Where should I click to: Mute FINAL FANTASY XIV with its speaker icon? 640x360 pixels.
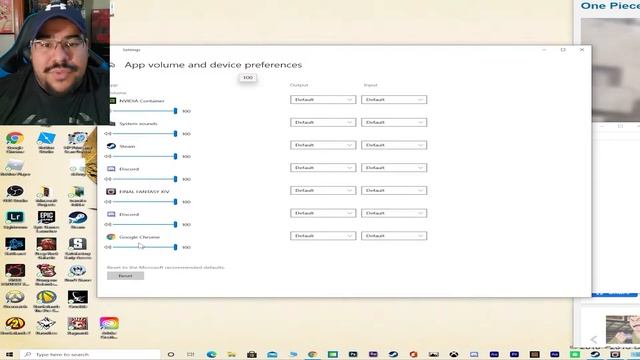pos(108,202)
